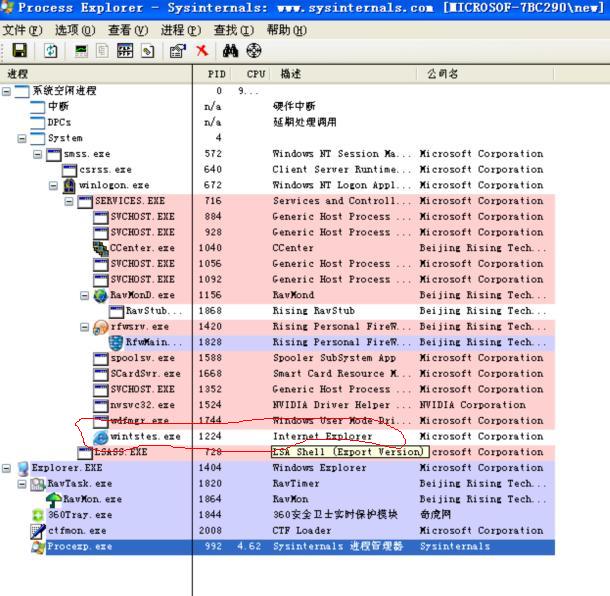Collapse the 系统空闲进程 tree node
This screenshot has width=610, height=596.
click(6, 91)
